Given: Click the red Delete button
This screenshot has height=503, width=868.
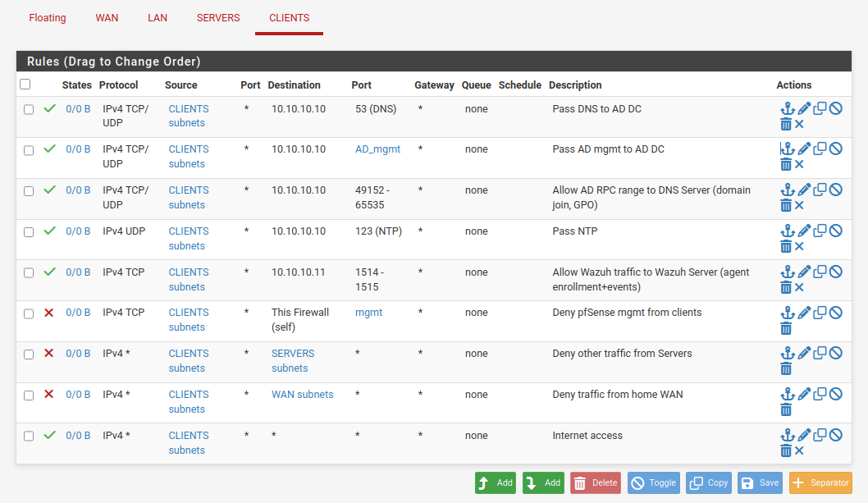Looking at the screenshot, I should tap(596, 482).
